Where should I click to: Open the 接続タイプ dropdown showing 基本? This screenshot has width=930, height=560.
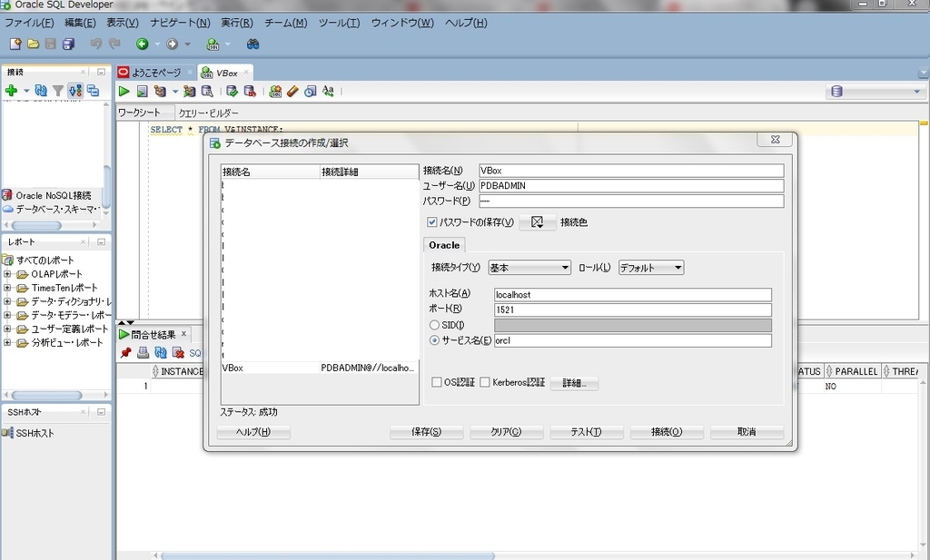529,267
